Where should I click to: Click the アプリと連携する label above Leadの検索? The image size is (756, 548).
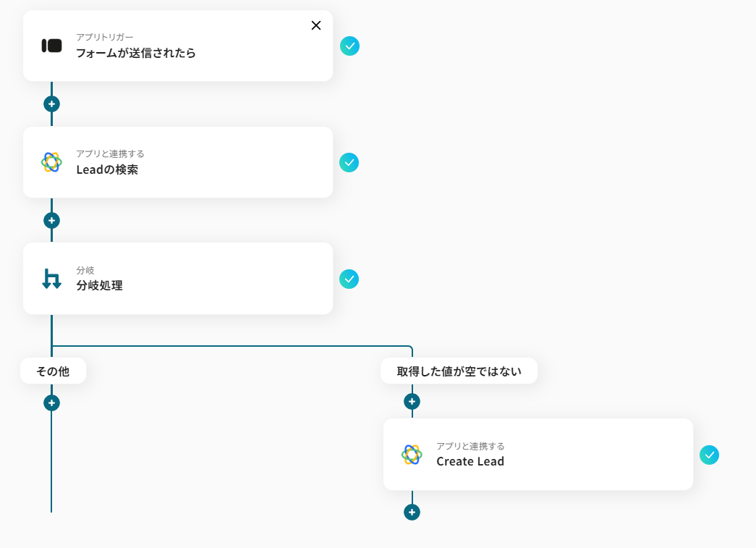click(x=111, y=154)
